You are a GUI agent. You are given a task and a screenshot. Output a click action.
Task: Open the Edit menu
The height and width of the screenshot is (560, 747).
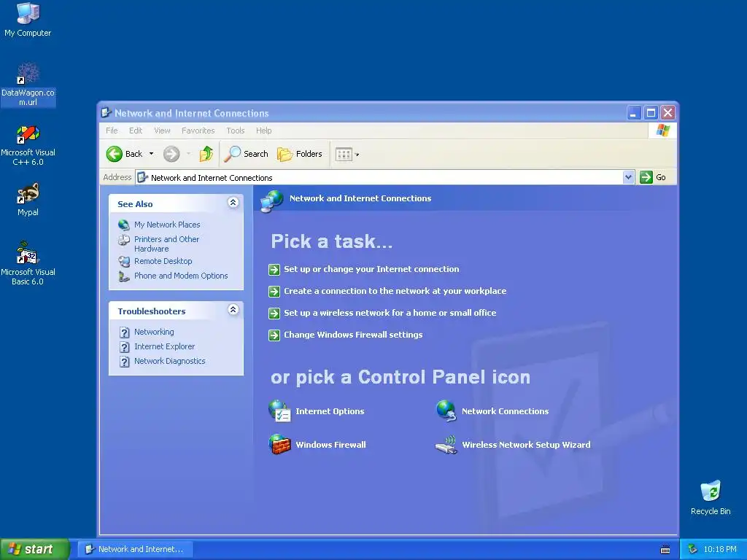tap(136, 131)
